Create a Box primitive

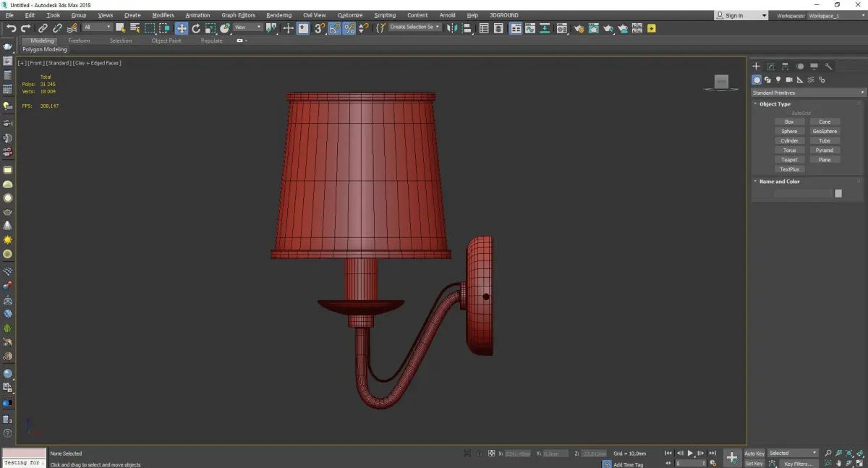[x=789, y=122]
